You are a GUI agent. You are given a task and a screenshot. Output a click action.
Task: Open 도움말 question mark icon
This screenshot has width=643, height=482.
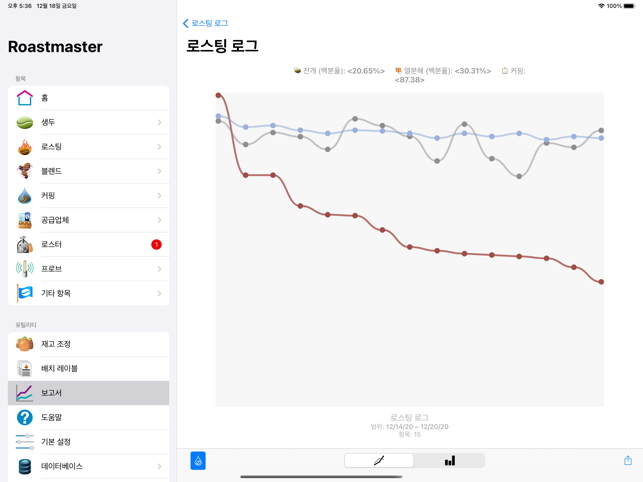[25, 417]
